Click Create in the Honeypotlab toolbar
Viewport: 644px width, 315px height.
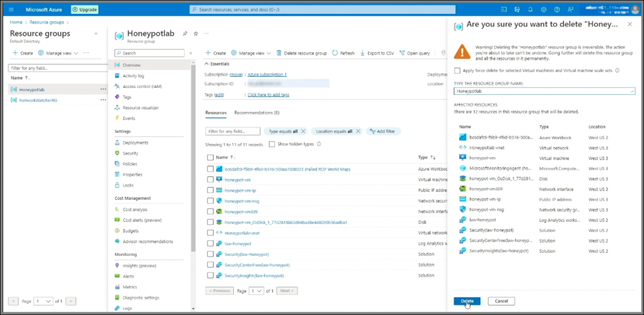(216, 53)
